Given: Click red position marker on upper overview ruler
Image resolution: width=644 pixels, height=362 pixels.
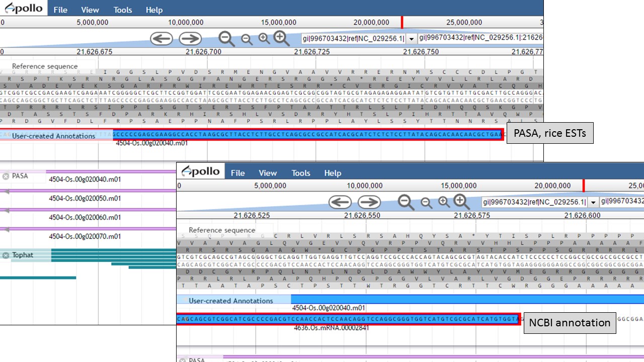Looking at the screenshot, I should click(x=402, y=22).
